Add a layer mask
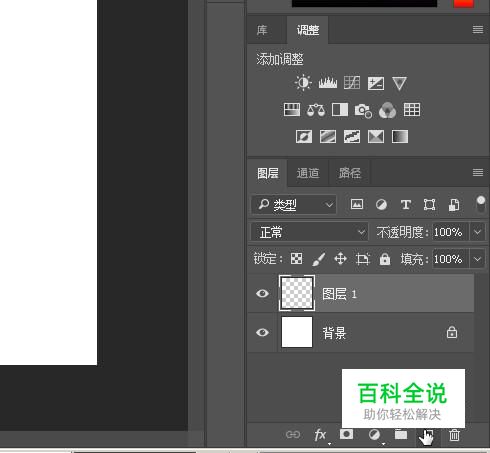 347,434
